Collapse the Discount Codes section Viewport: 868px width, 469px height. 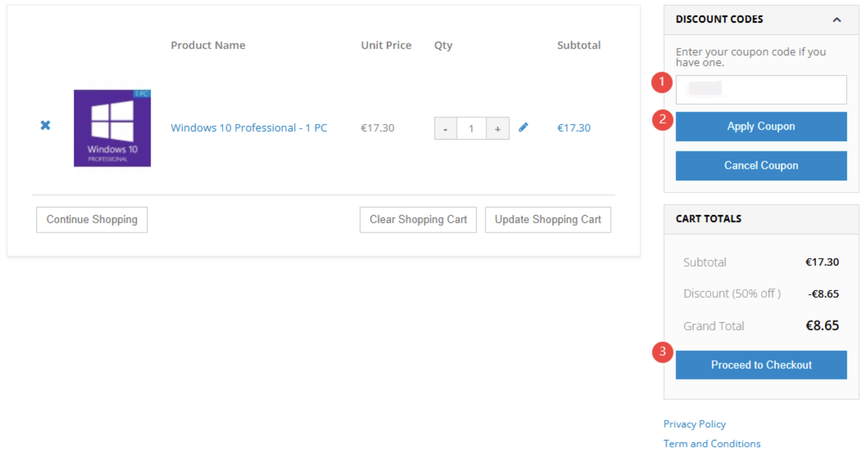836,20
